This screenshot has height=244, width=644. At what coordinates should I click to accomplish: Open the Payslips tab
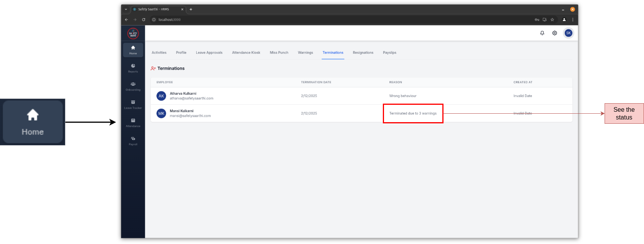pyautogui.click(x=389, y=53)
